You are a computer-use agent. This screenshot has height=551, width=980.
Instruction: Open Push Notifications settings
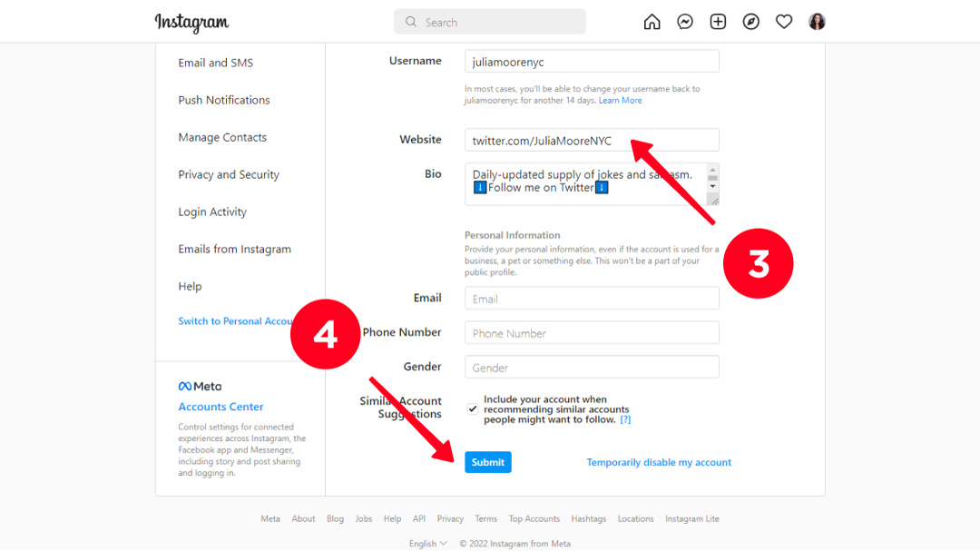click(224, 100)
